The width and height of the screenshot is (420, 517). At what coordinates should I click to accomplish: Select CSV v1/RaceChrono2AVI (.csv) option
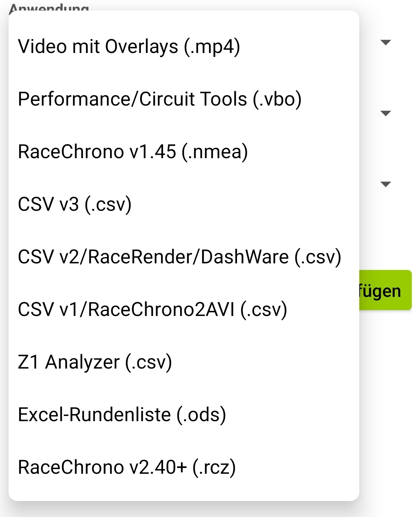pyautogui.click(x=153, y=310)
